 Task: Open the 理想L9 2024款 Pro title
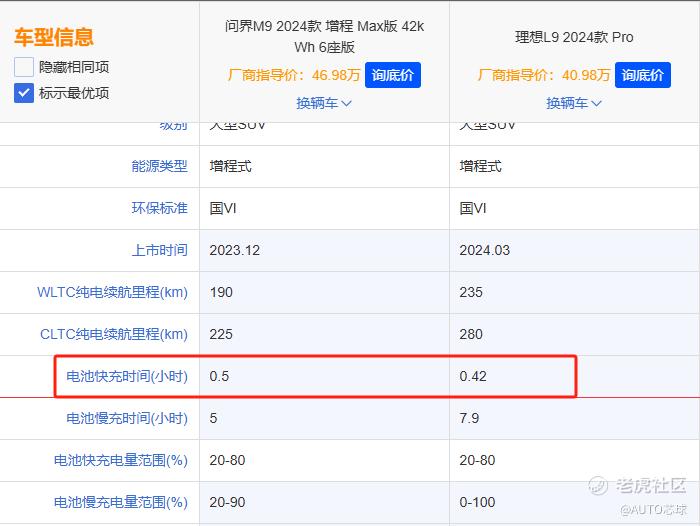(574, 37)
